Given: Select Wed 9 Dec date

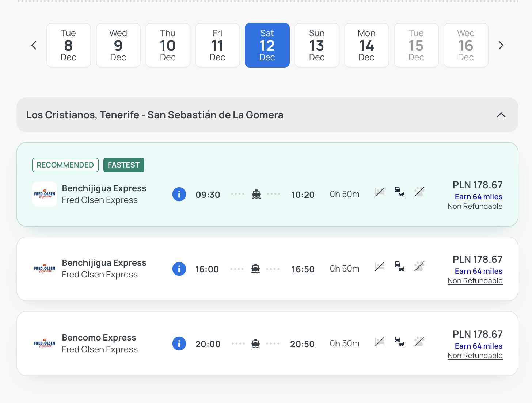Looking at the screenshot, I should pos(118,45).
